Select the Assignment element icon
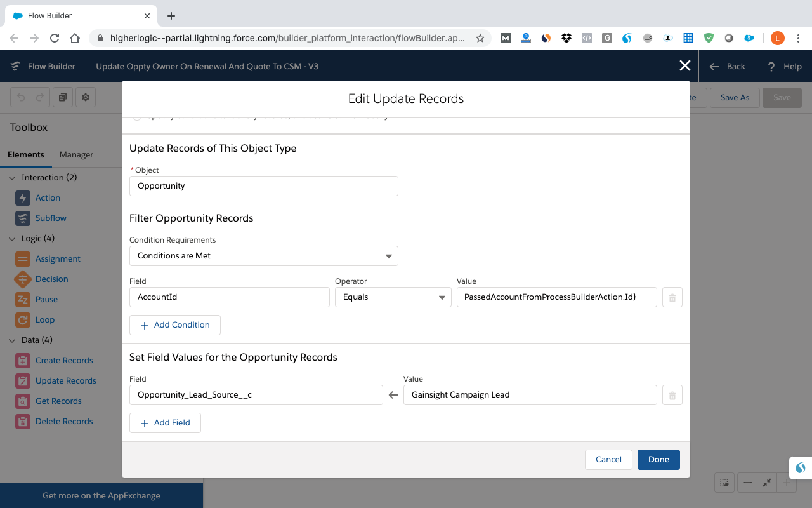Screen dimensions: 812x508 point(23,259)
